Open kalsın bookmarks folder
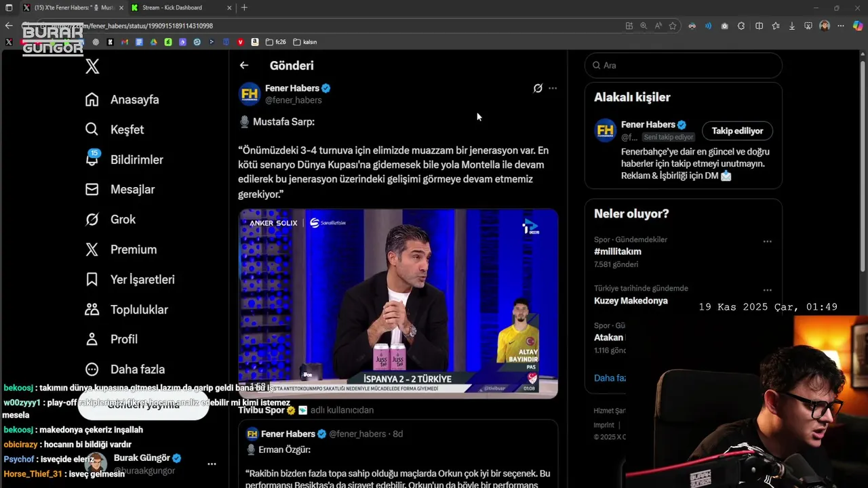This screenshot has height=488, width=868. 305,42
